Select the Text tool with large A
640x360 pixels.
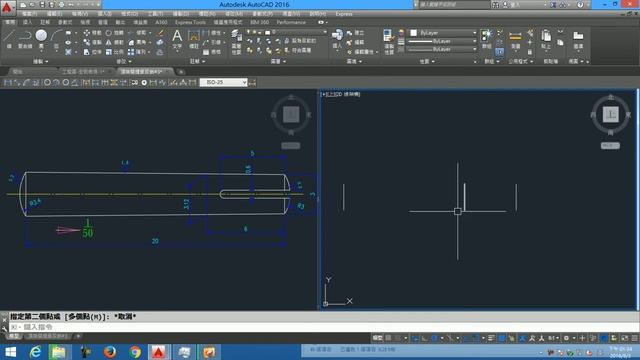[x=177, y=39]
